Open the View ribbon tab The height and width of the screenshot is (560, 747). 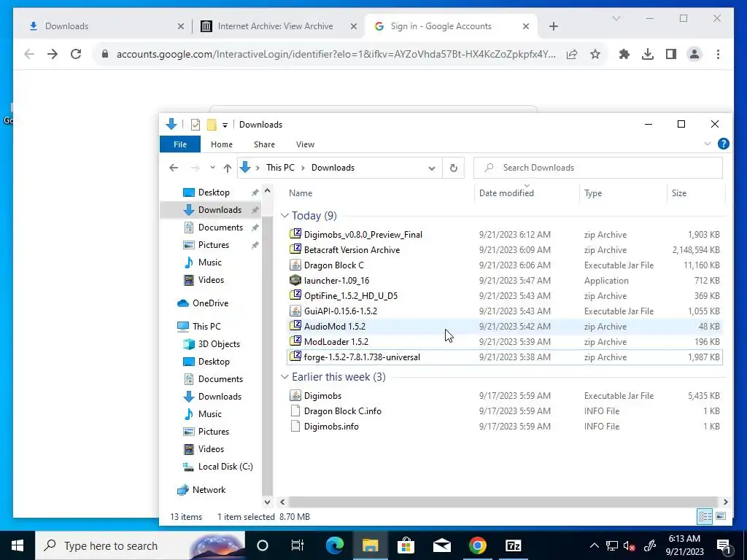305,144
